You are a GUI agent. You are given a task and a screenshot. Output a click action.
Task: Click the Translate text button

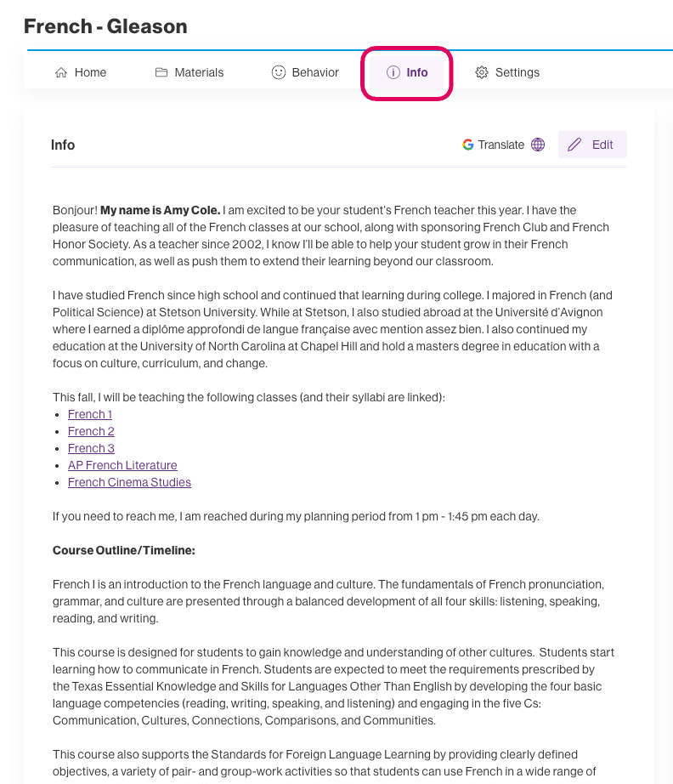[x=501, y=145]
